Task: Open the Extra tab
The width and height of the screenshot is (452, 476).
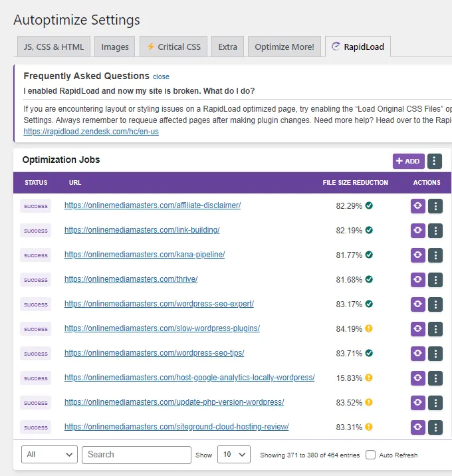Action: click(228, 47)
